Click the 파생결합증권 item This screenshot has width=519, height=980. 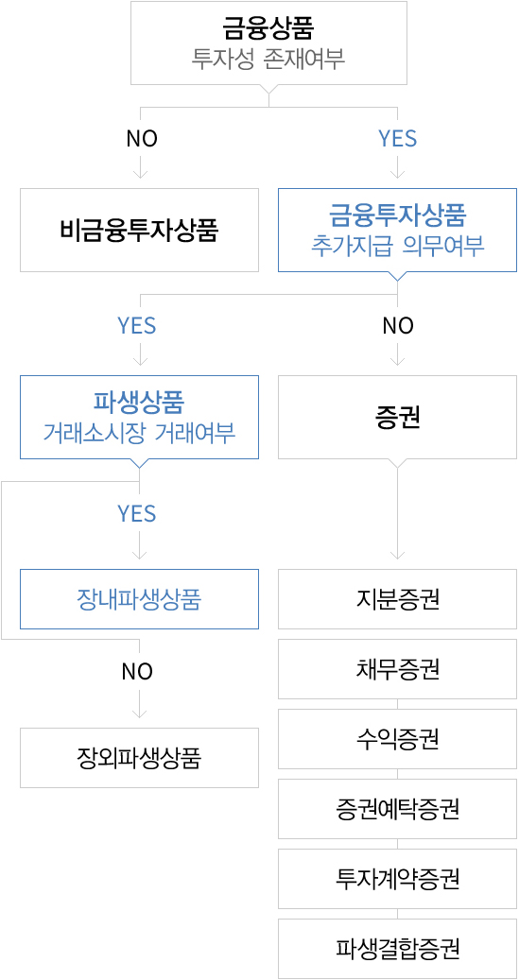(x=398, y=949)
